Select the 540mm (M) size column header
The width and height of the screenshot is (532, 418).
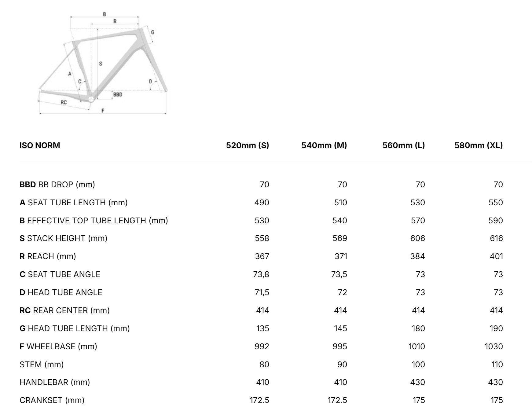[324, 145]
